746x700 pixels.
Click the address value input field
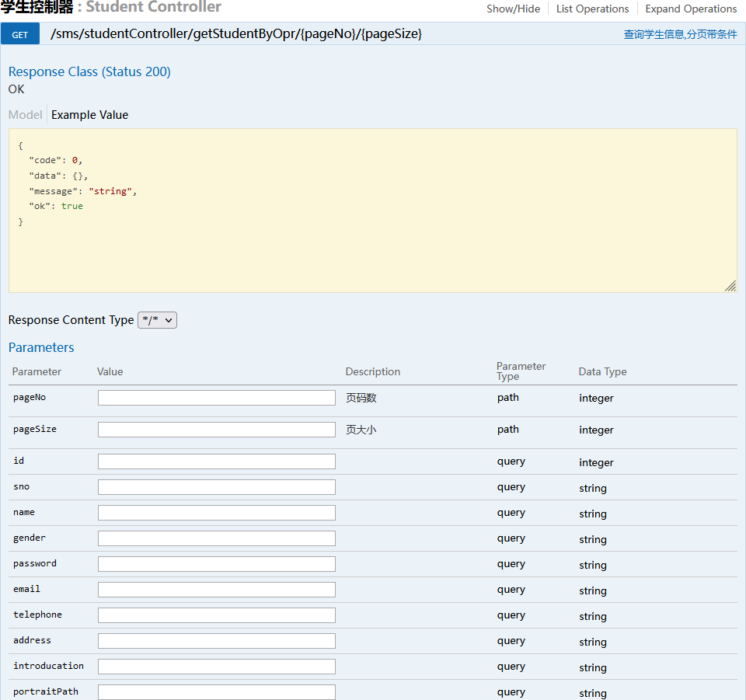[x=217, y=641]
